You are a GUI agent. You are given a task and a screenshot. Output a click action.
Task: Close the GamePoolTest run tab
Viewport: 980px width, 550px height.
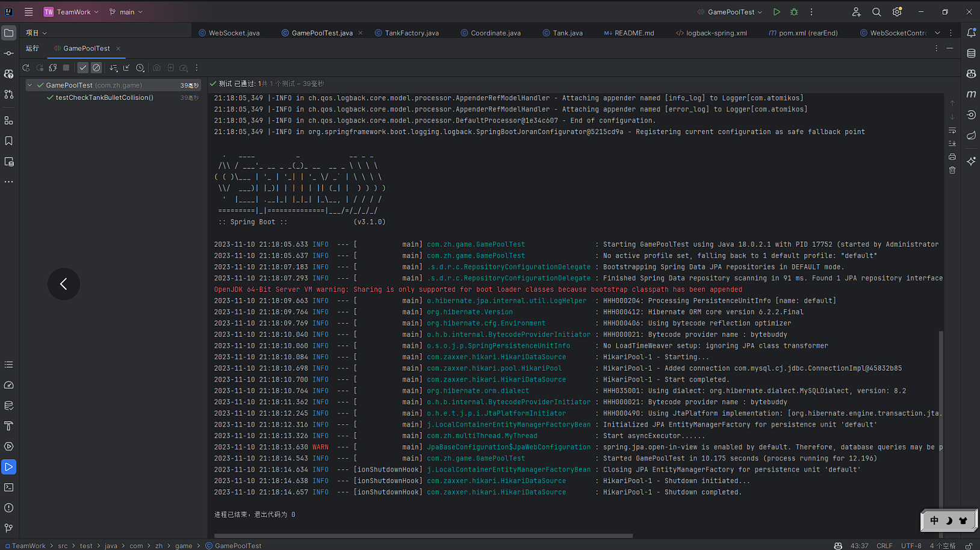[119, 49]
